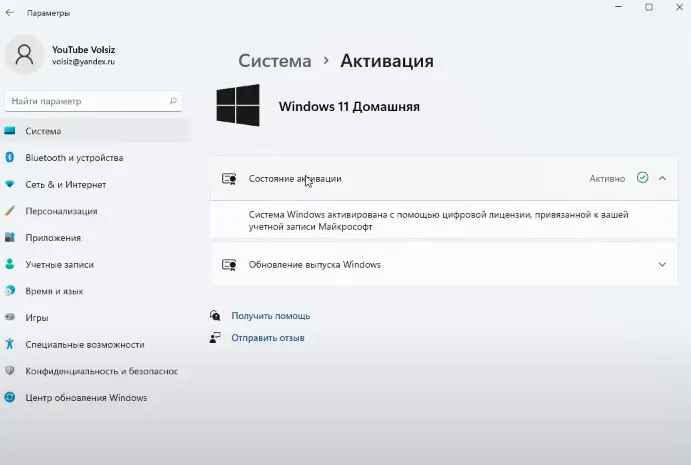Viewport: 691px width, 465px height.
Task: Click the Время и язык globe icon
Action: click(10, 290)
